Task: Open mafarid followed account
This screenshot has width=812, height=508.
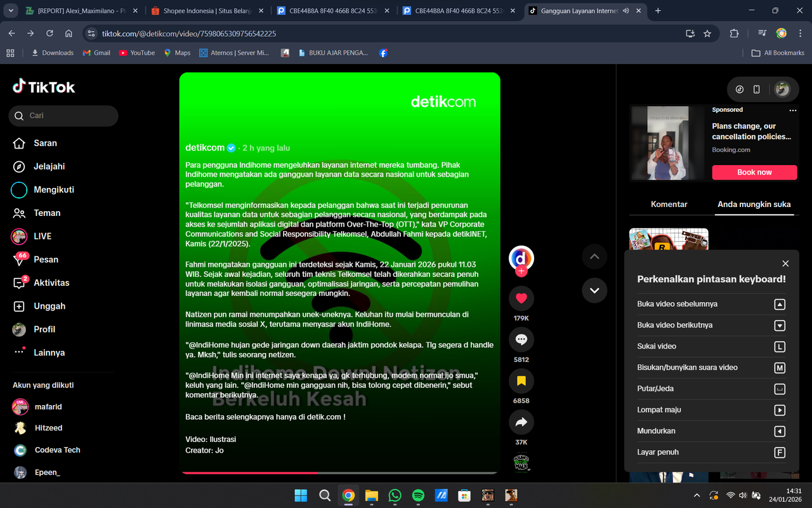Action: pos(38,406)
